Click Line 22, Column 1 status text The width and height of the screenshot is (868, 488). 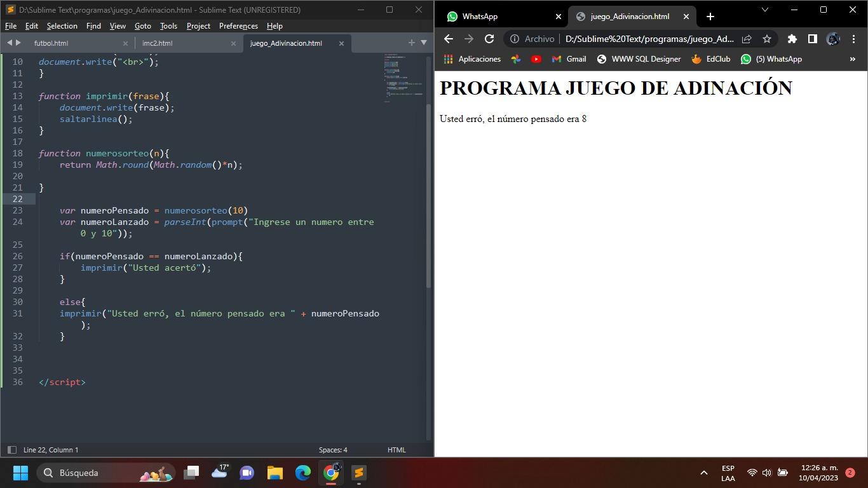tap(51, 450)
